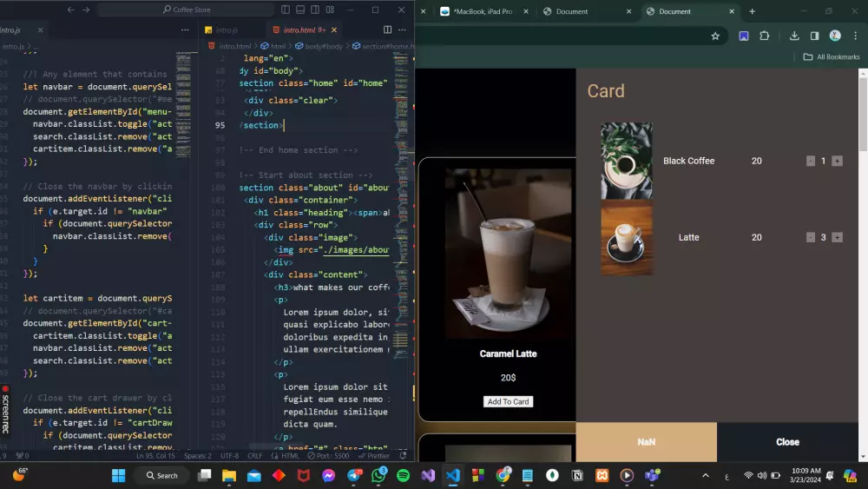Go back with VS Code back arrow
This screenshot has height=489, width=868.
tap(71, 10)
